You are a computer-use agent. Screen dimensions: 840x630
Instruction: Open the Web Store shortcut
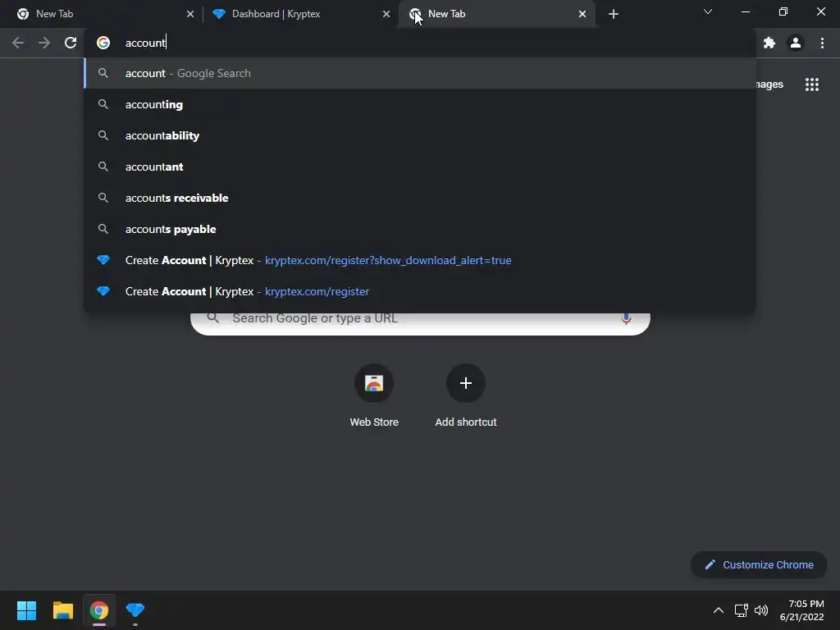374,396
